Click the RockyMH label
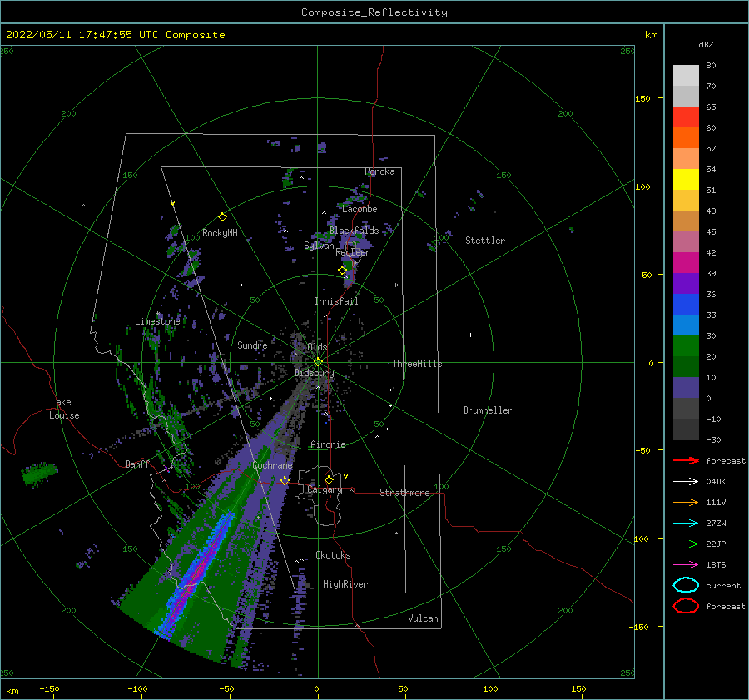 (220, 233)
